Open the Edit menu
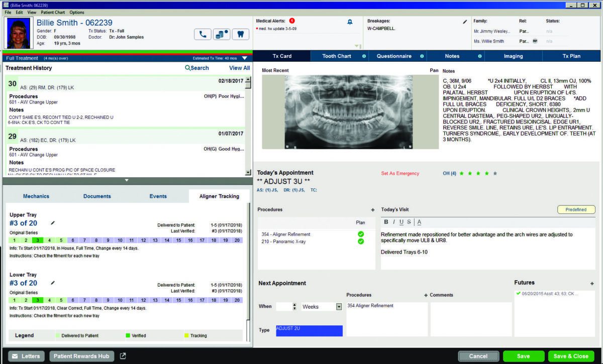 tap(19, 12)
